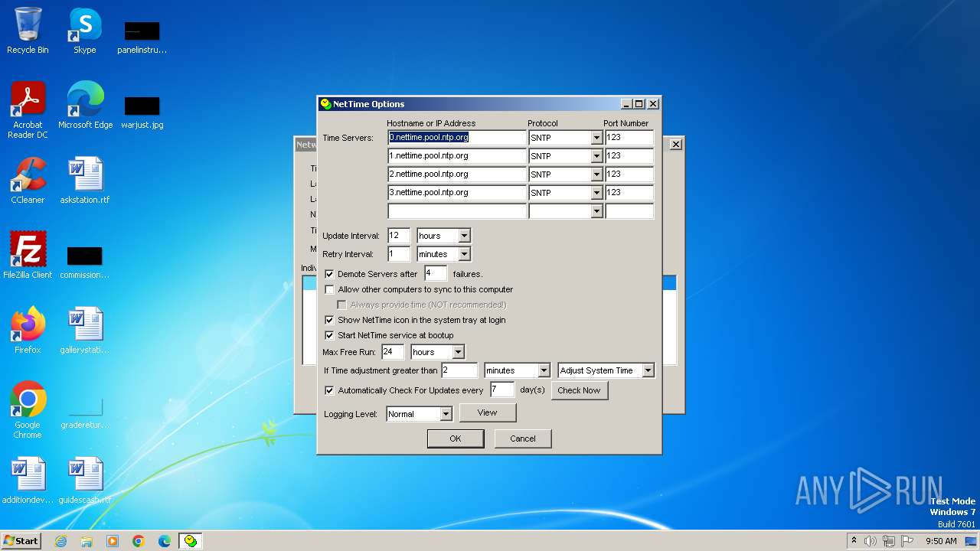Click Cancel in NetTime Options
Image resolution: width=980 pixels, height=551 pixels.
point(523,439)
